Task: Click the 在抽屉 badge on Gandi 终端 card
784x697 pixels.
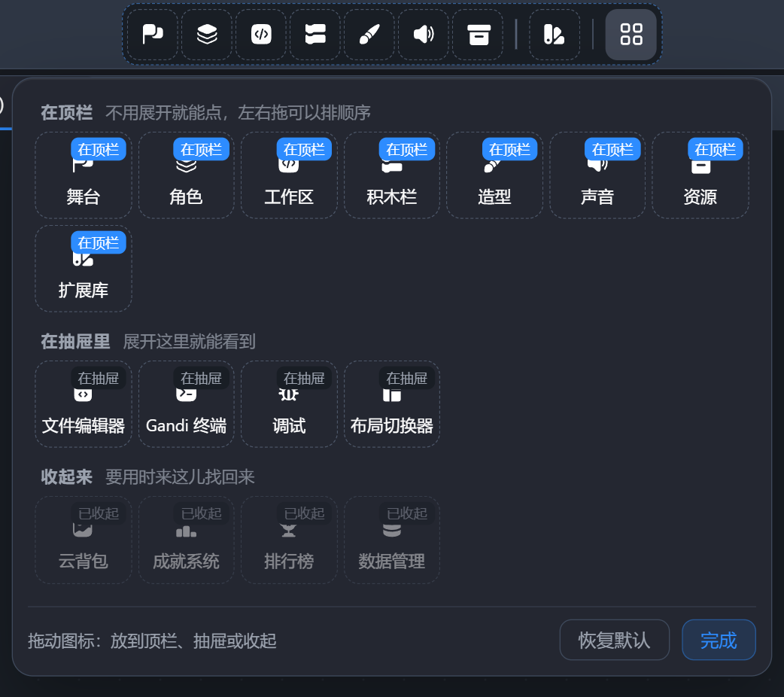Action: (201, 379)
